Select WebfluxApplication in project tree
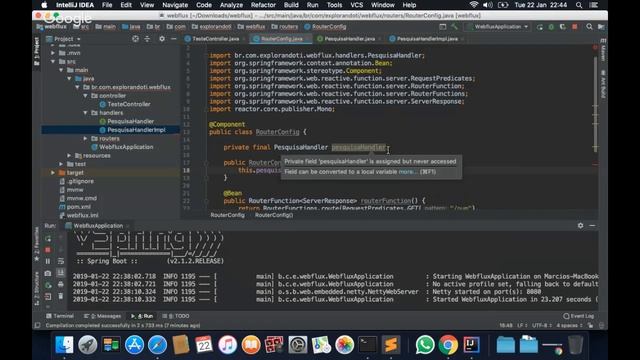Screen dimensions: 640x360 point(122,147)
